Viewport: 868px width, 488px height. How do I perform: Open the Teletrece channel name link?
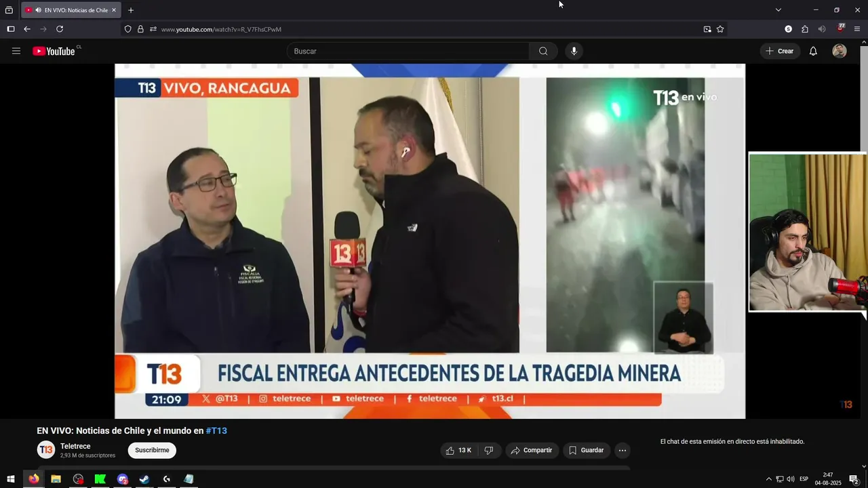click(x=75, y=446)
